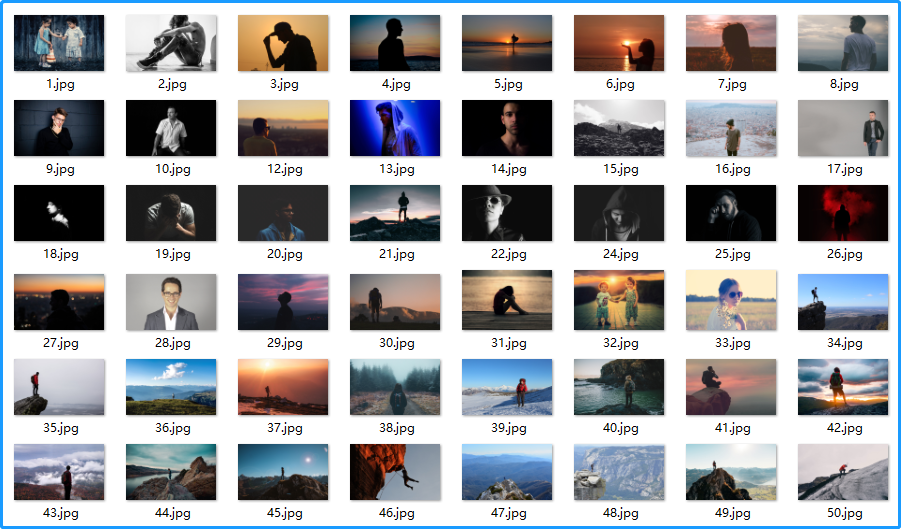902x530 pixels.
Task: Select the 26.jpg red smoke silhouette thumbnail
Action: 843,213
